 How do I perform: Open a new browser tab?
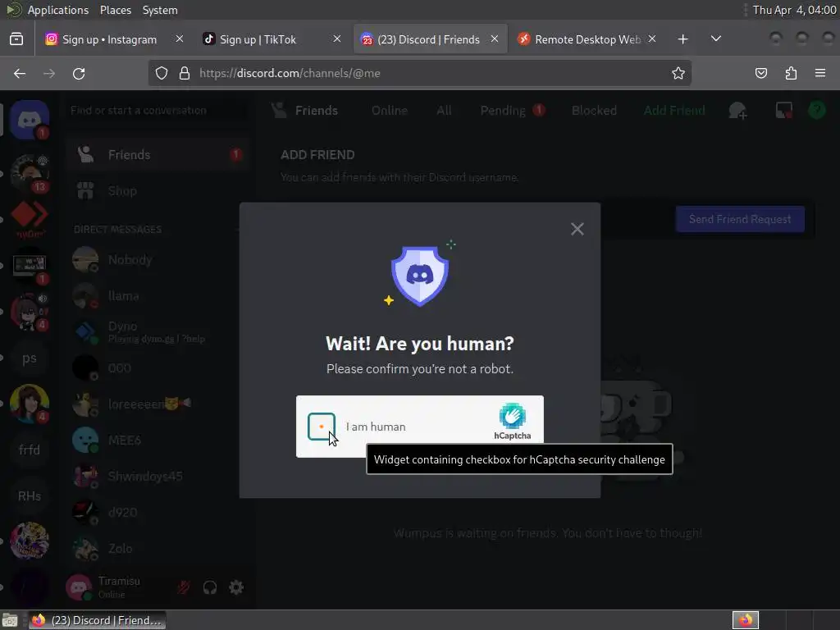point(682,39)
